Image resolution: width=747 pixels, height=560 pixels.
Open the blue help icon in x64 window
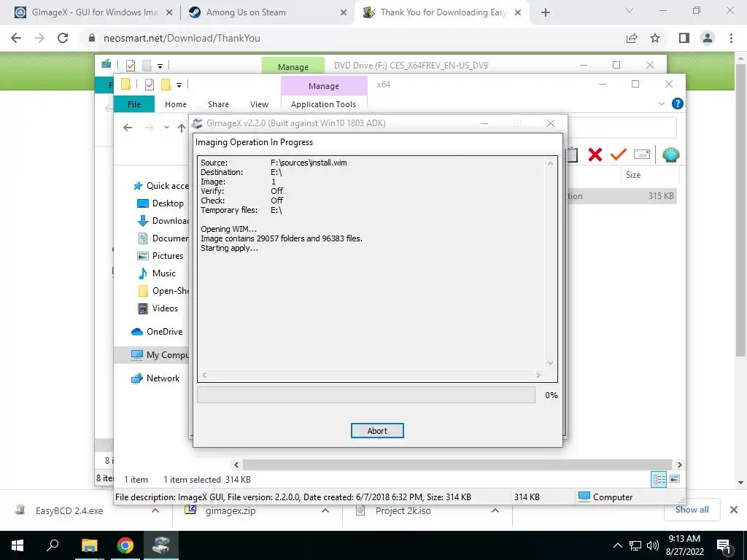(677, 104)
